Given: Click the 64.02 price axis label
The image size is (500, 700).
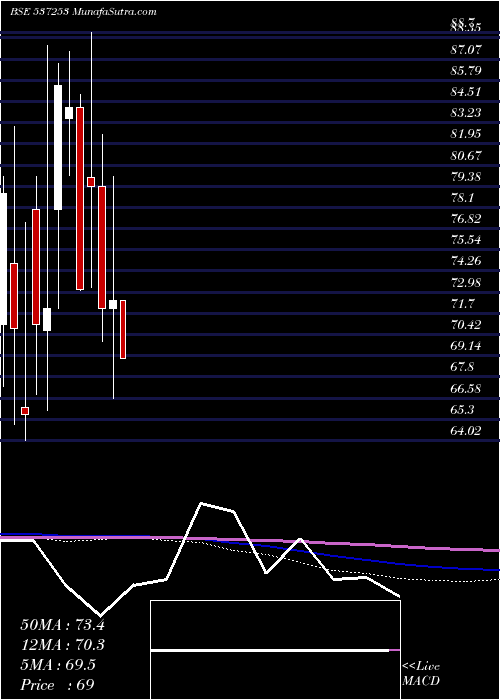Looking at the screenshot, I should pyautogui.click(x=466, y=431).
